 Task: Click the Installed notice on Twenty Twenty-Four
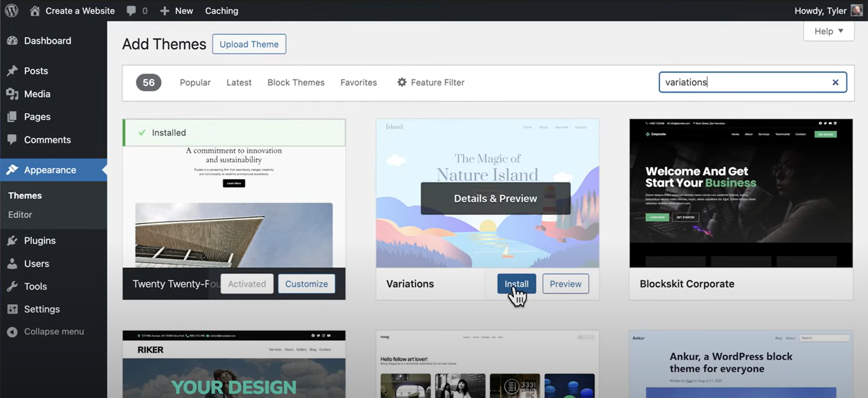click(x=234, y=133)
